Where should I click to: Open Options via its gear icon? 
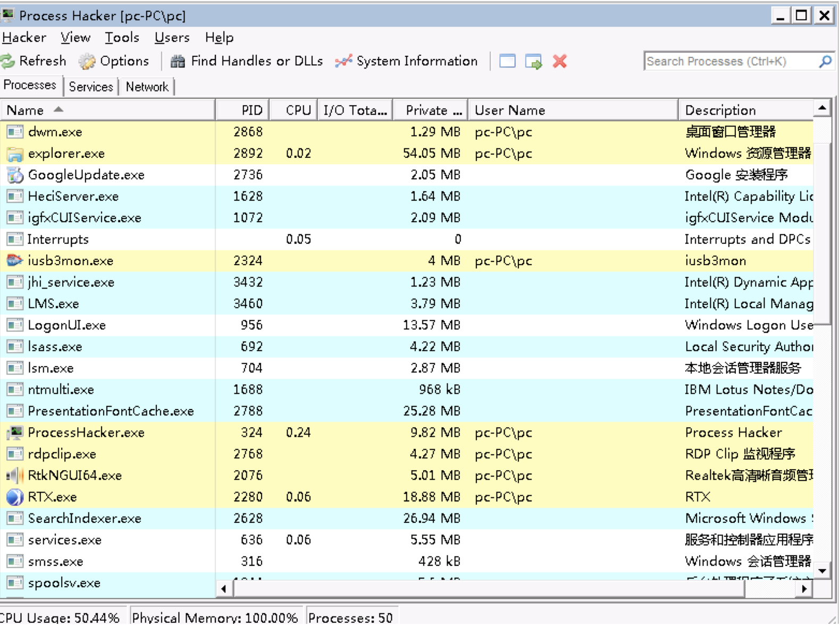click(87, 62)
